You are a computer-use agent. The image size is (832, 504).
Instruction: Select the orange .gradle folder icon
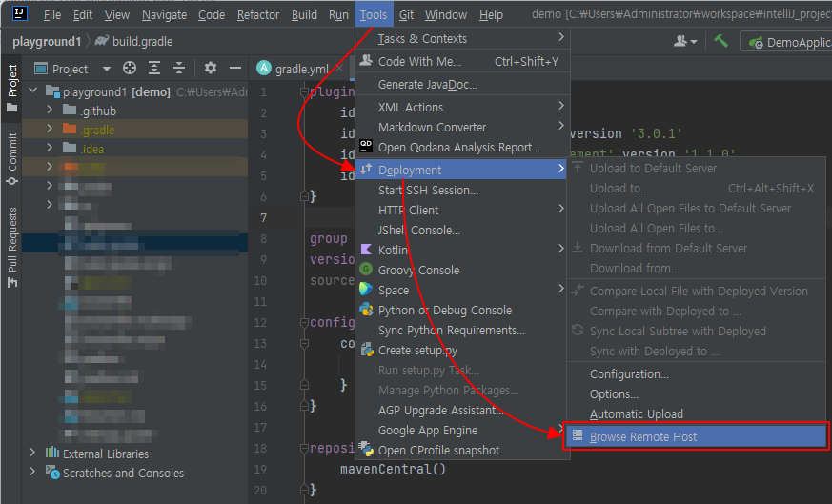(70, 129)
